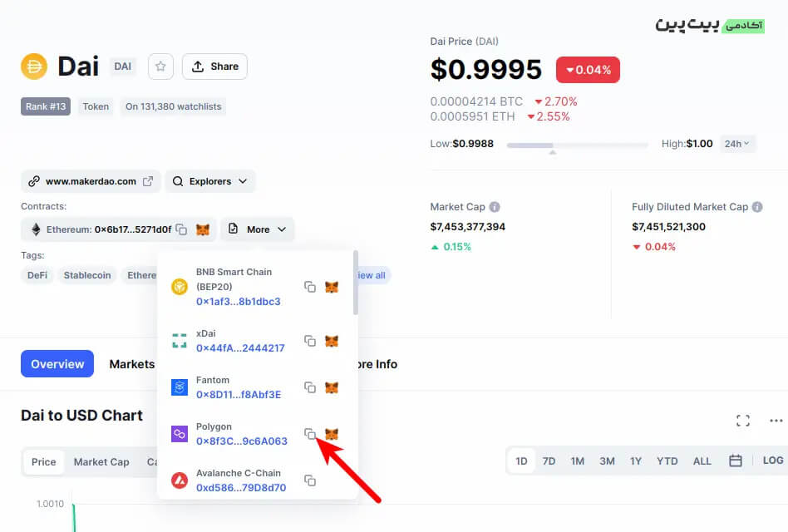Image resolution: width=788 pixels, height=532 pixels.
Task: Set chart range to 1M
Action: pyautogui.click(x=578, y=461)
